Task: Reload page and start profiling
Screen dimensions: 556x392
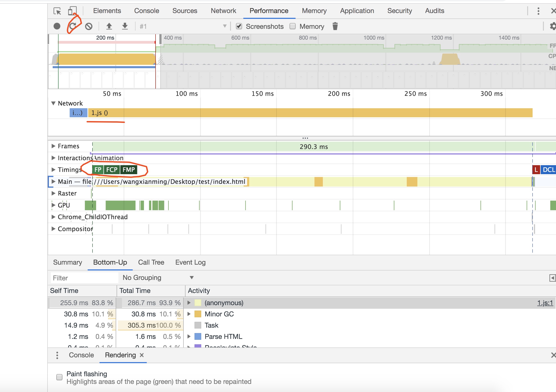Action: coord(73,26)
